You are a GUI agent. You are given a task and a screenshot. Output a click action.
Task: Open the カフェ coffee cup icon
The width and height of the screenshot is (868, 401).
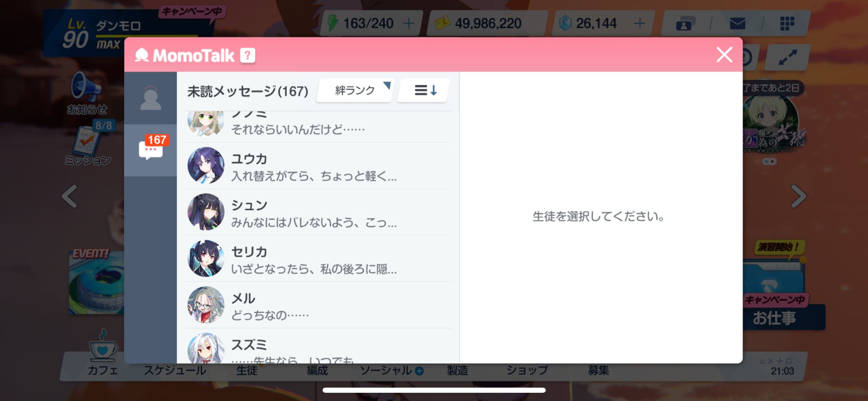click(103, 352)
